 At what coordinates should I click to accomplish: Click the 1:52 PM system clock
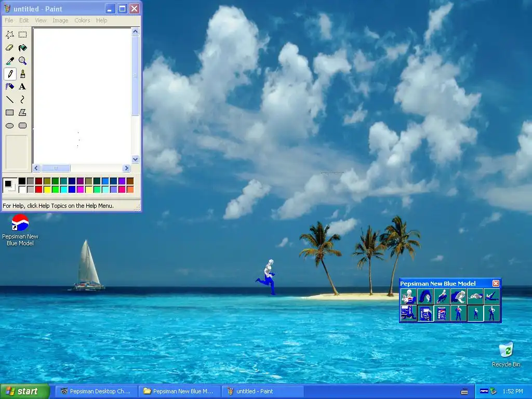513,391
